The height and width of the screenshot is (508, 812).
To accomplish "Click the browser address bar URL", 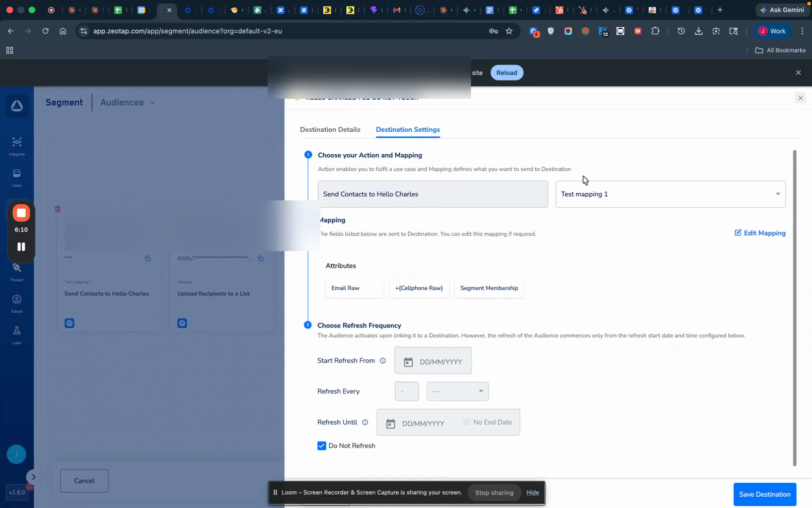I will 188,31.
